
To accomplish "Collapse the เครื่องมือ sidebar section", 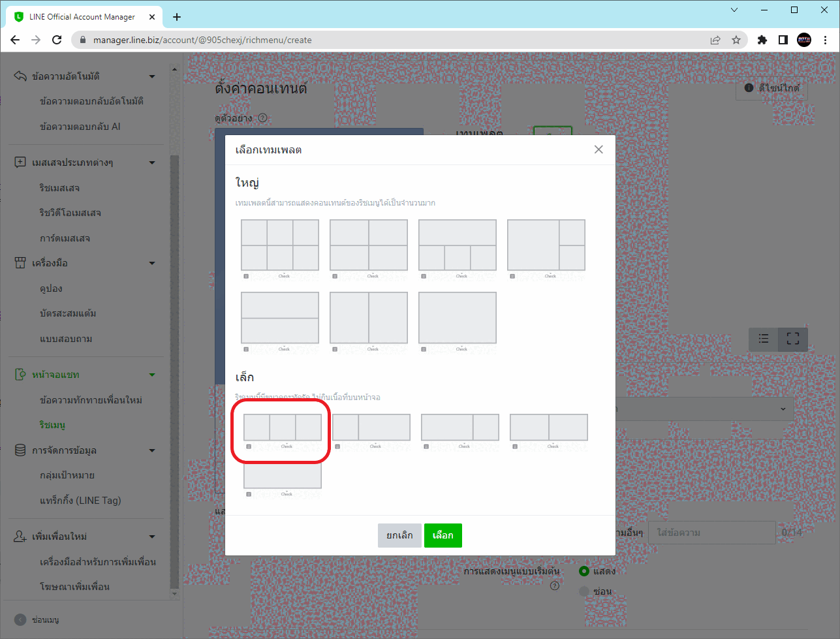I will tap(152, 263).
